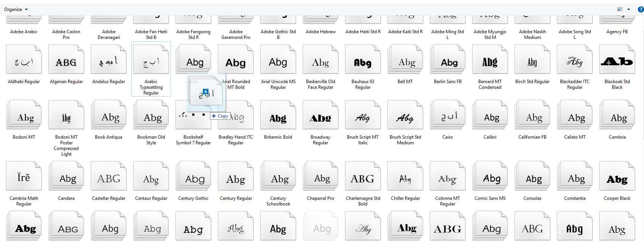Select the Calibri font icon
The image size is (644, 241).
(490, 115)
